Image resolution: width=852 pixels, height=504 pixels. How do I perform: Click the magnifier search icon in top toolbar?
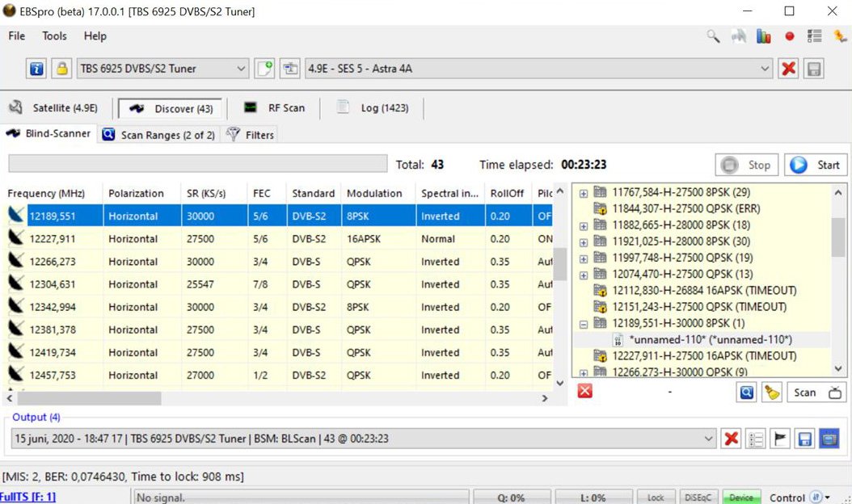pyautogui.click(x=713, y=36)
